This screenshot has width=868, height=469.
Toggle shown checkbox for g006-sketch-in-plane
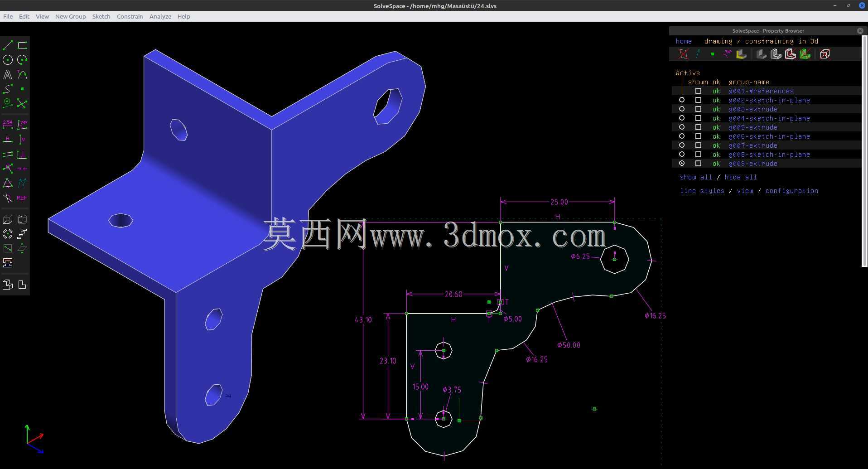(x=698, y=136)
